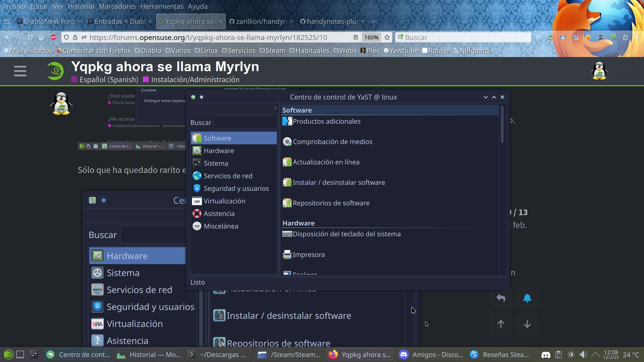
Task: Expand the system tray hidden icons arrow
Action: (x=595, y=354)
